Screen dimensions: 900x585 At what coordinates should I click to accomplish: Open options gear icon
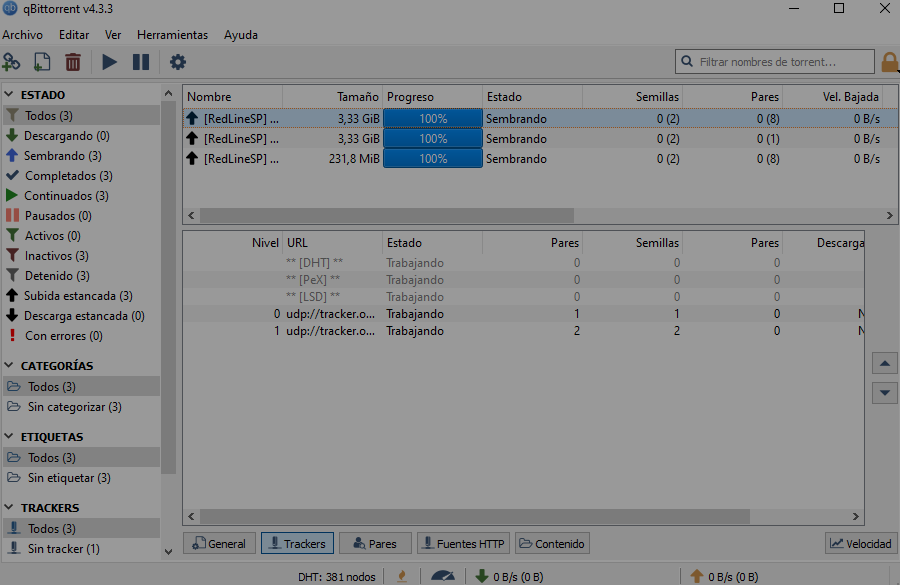point(178,61)
